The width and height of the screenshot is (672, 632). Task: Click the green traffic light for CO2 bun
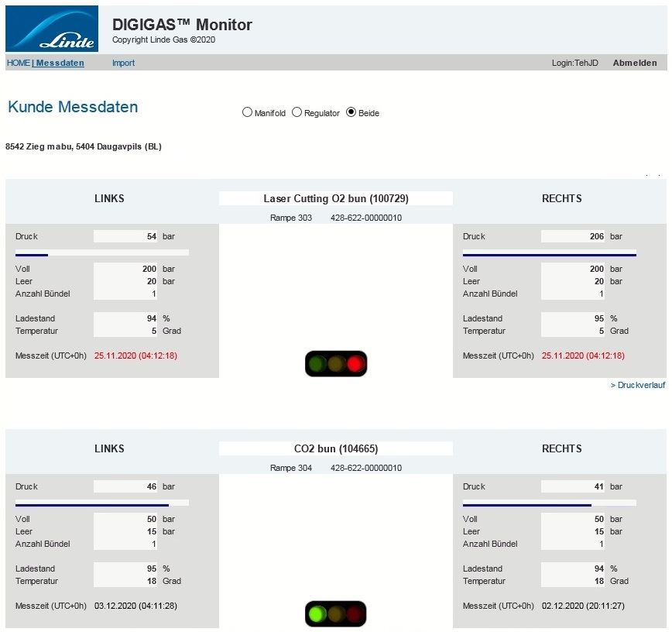click(317, 614)
